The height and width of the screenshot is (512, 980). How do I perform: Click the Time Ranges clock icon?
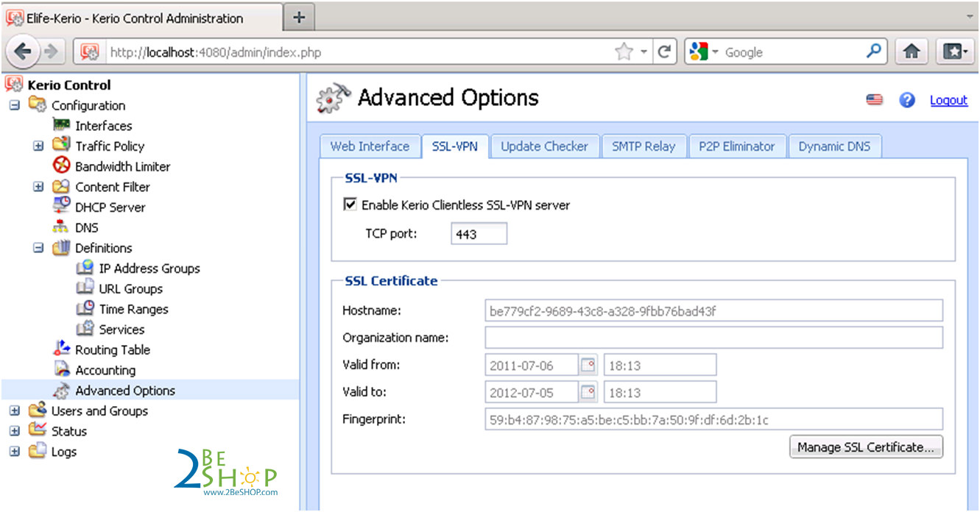click(x=85, y=309)
